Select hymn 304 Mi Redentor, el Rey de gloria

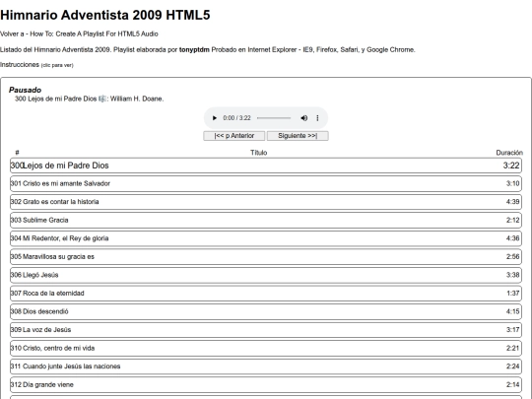point(266,238)
